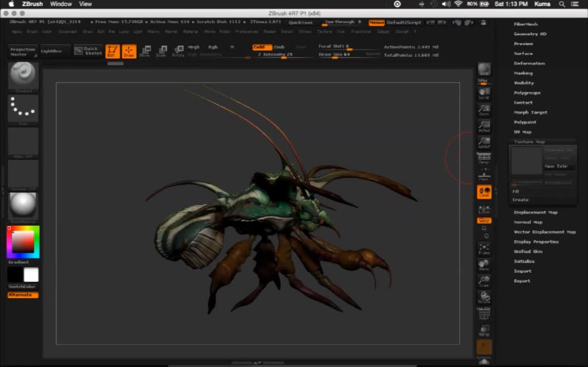Open the ZBrush app menu
Viewport: 588px width, 367px height.
(x=32, y=4)
